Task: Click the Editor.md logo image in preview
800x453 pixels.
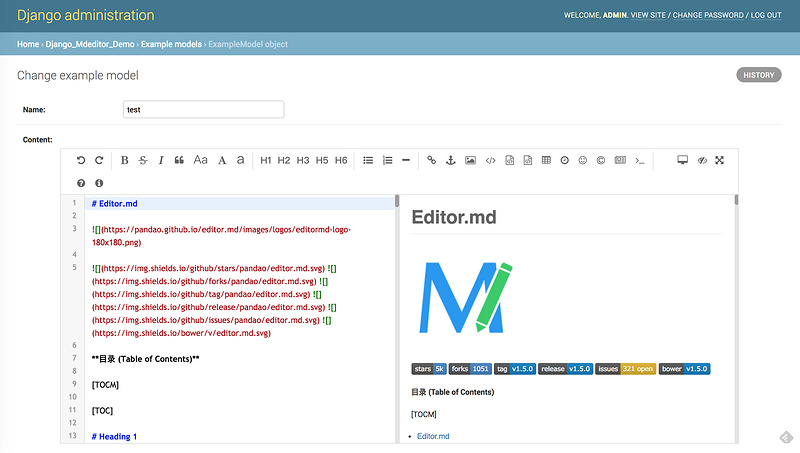Action: (466, 297)
